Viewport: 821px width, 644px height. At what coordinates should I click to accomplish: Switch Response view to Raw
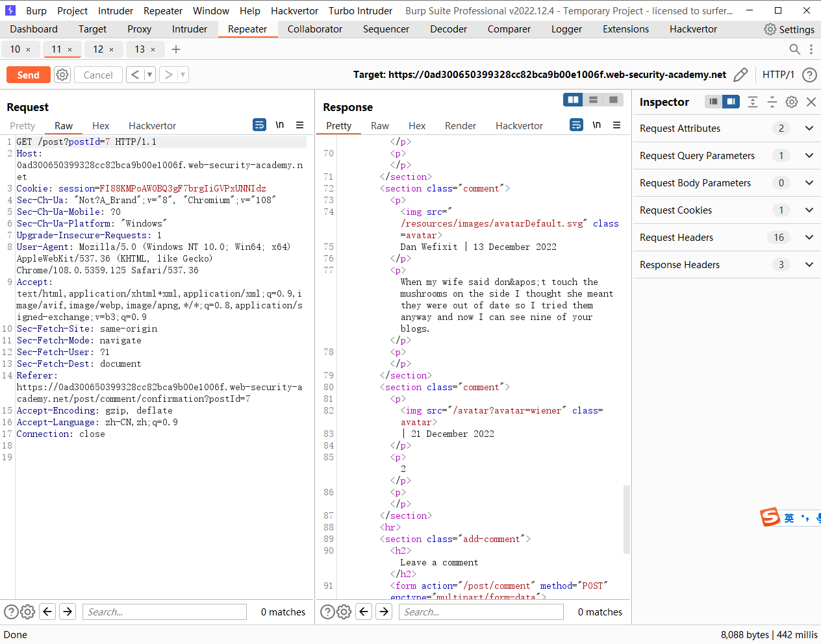coord(380,125)
